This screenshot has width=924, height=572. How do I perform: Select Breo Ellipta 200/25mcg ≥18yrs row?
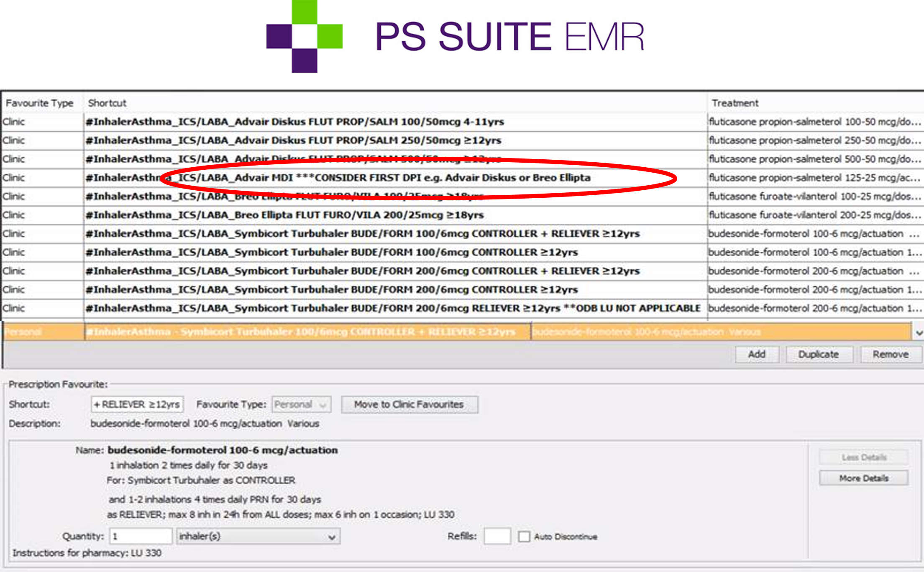tap(462, 215)
